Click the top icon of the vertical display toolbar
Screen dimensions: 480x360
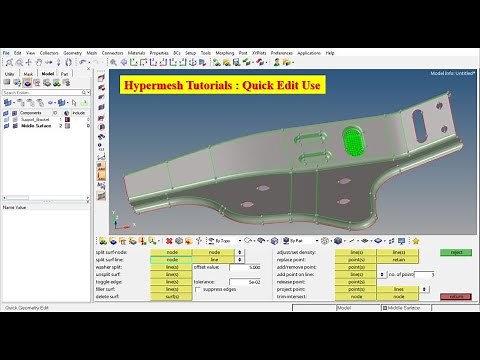point(101,78)
